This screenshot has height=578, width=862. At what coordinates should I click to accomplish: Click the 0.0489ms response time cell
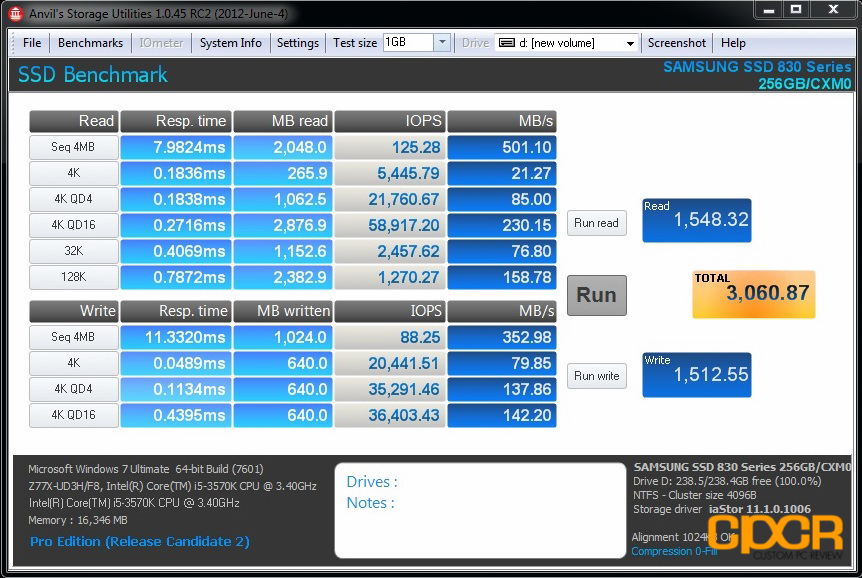point(175,363)
